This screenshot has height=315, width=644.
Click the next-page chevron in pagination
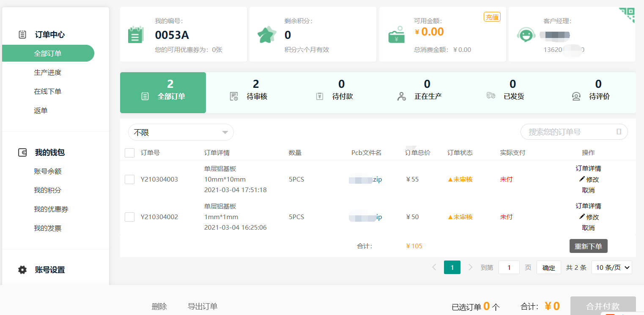click(470, 267)
